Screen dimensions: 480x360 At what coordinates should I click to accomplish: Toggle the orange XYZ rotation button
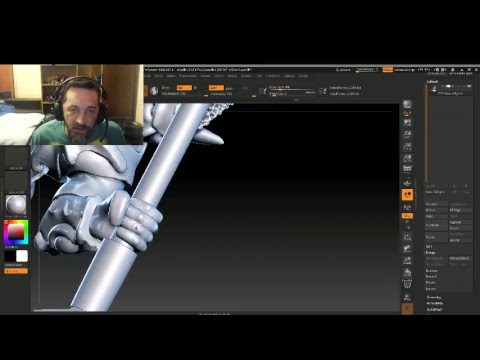[407, 216]
